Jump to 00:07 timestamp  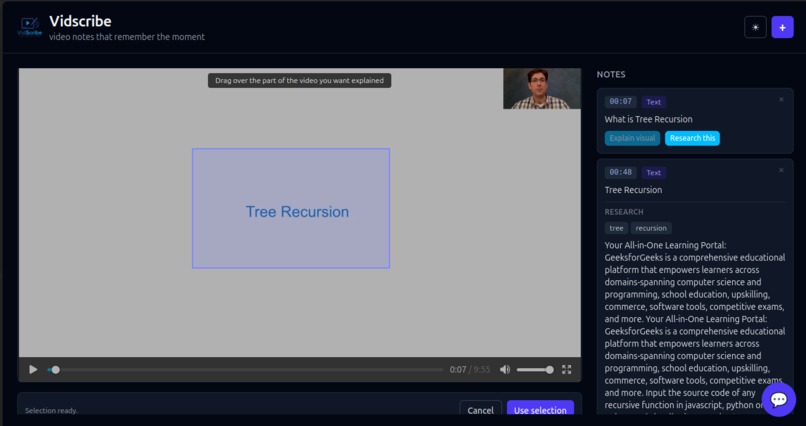(x=620, y=102)
